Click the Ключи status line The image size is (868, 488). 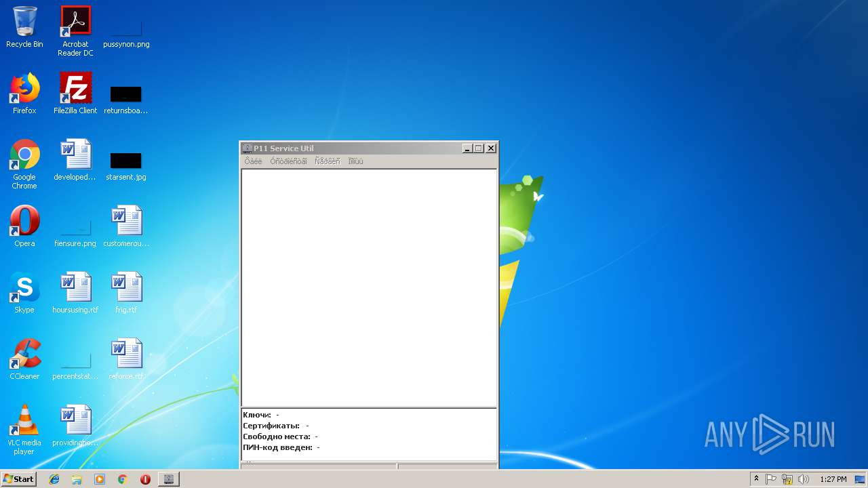(x=261, y=415)
